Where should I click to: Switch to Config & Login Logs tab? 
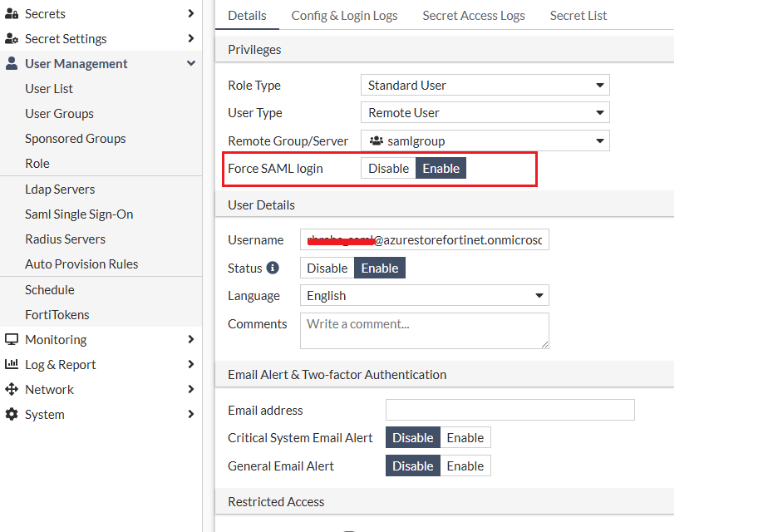point(344,16)
